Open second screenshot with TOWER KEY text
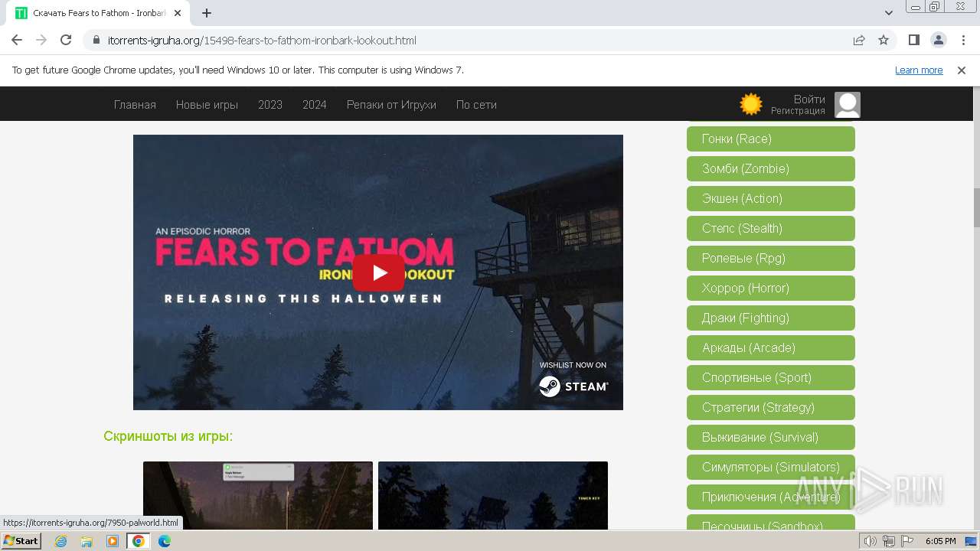This screenshot has height=551, width=980. (x=493, y=495)
